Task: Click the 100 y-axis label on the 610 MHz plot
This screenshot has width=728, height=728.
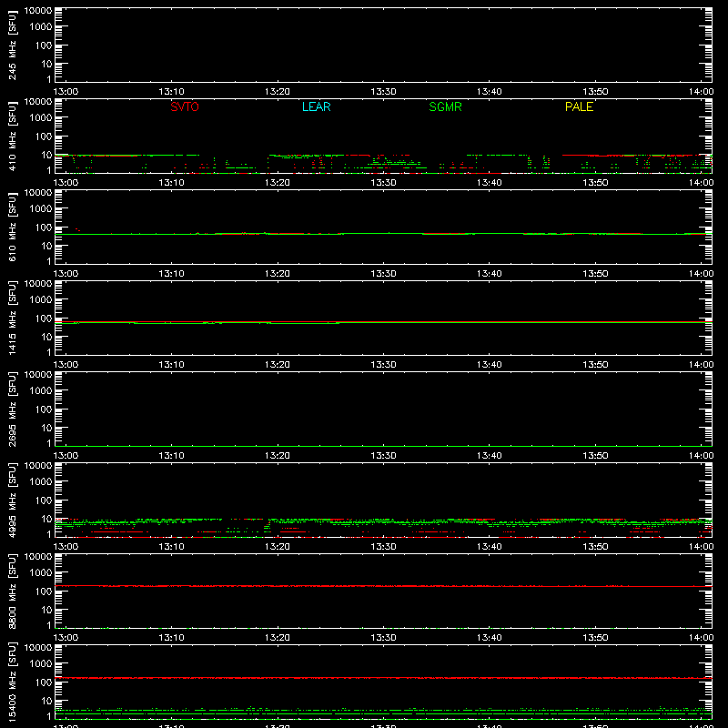Action: coord(44,227)
